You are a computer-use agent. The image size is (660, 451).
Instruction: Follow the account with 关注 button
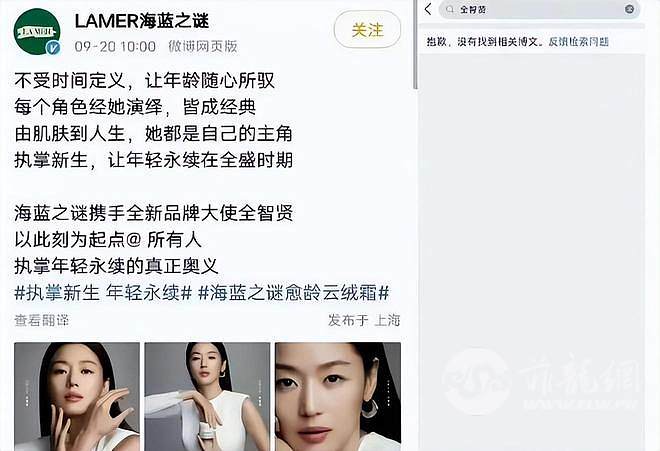coord(367,29)
